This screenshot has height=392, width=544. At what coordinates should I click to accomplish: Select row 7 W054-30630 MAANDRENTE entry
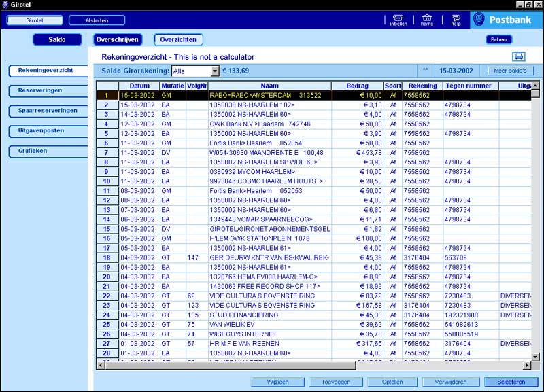313,152
